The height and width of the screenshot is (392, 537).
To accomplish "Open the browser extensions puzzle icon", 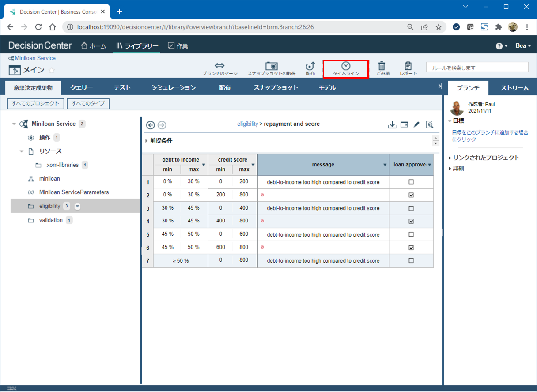I will point(499,27).
